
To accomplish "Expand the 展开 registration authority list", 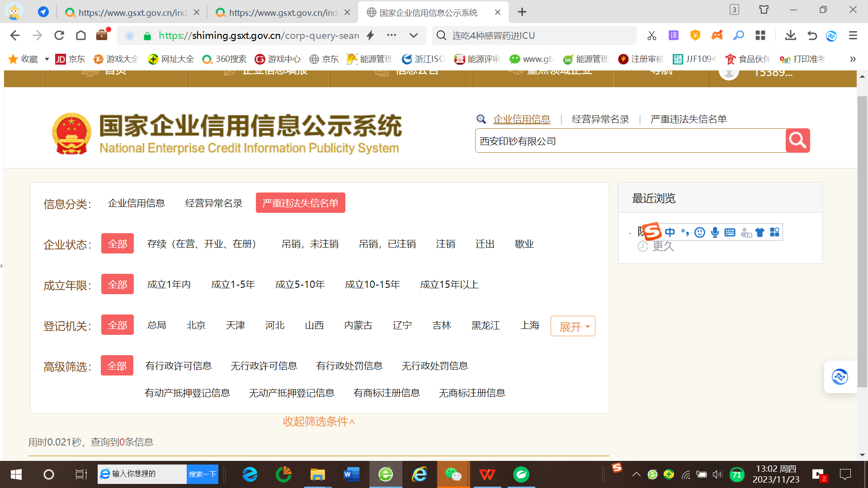I will pos(573,326).
